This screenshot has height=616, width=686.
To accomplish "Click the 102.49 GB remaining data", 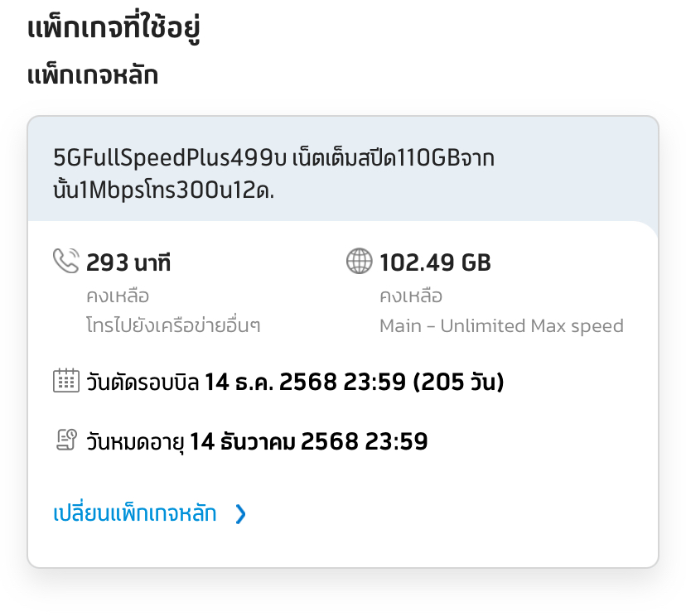I will [435, 262].
